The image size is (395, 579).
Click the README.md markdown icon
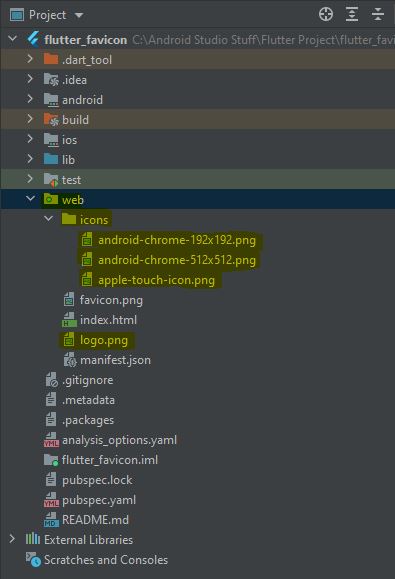51,520
